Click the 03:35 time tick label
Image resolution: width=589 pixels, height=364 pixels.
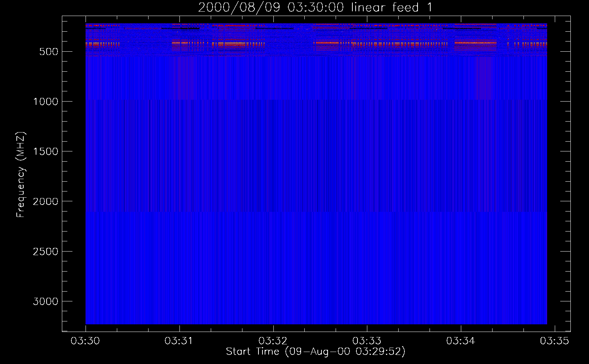(x=554, y=341)
